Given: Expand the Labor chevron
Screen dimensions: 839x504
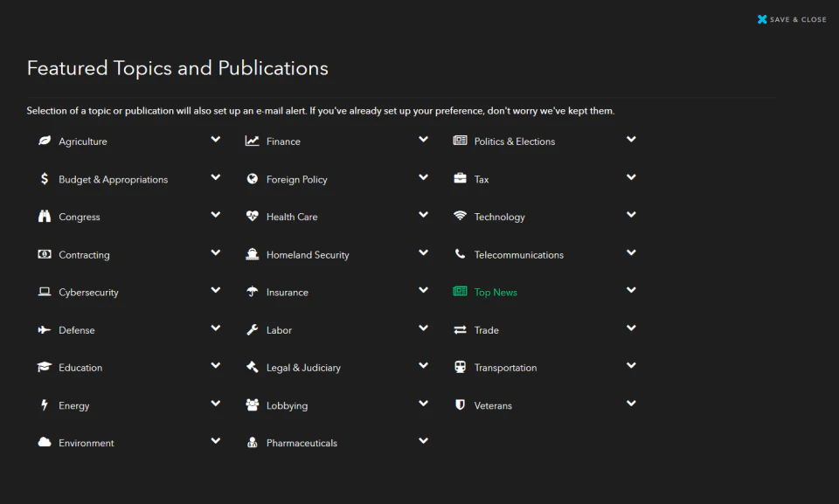Looking at the screenshot, I should coord(423,328).
